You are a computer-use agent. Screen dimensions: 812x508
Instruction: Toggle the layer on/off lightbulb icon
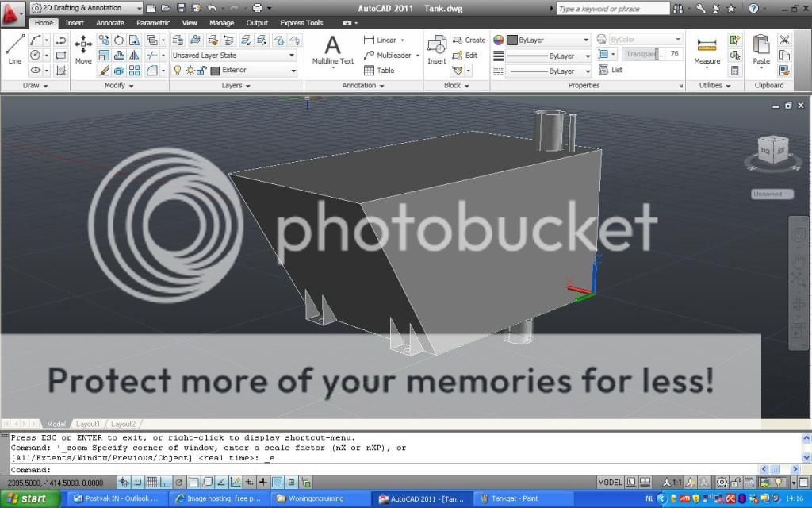pos(178,71)
